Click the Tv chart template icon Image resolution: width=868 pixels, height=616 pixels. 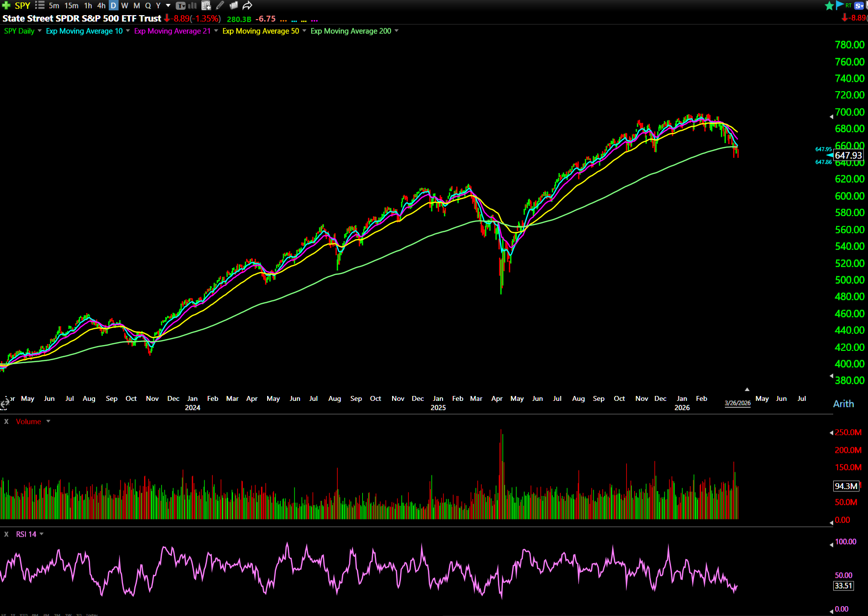[180, 5]
